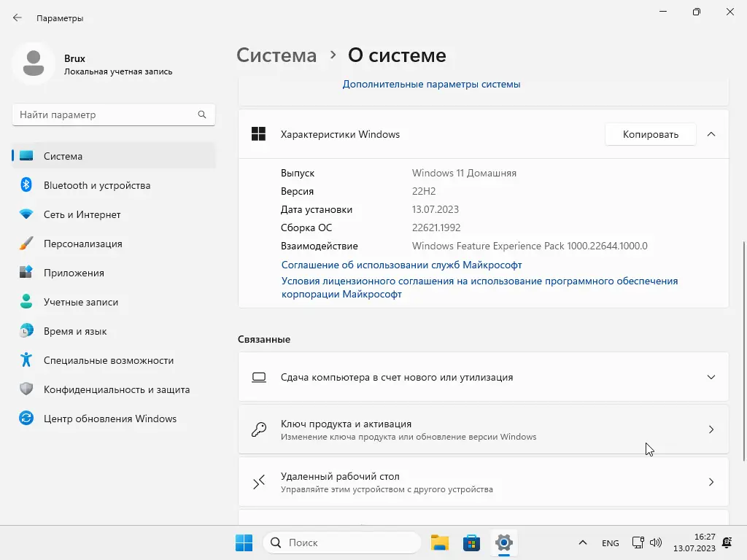Go back with the arrow icon
The width and height of the screenshot is (747, 560).
[x=18, y=17]
